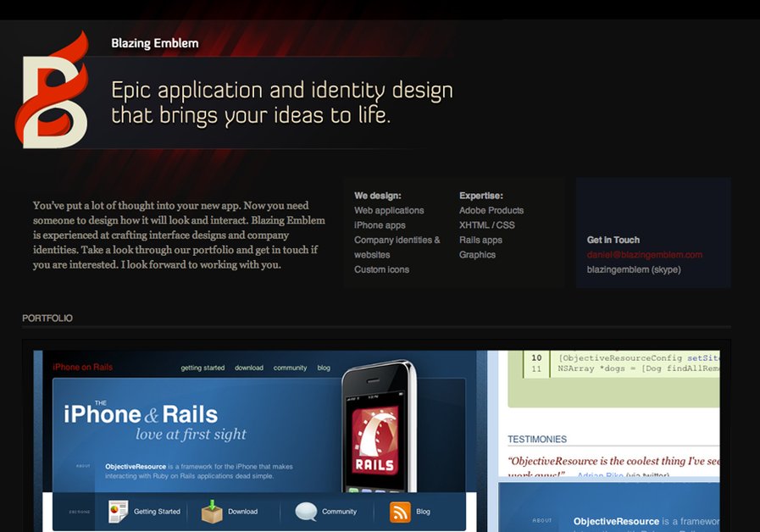The width and height of the screenshot is (760, 532).
Task: Click the 'iPhone on Rails' red title
Action: (83, 368)
